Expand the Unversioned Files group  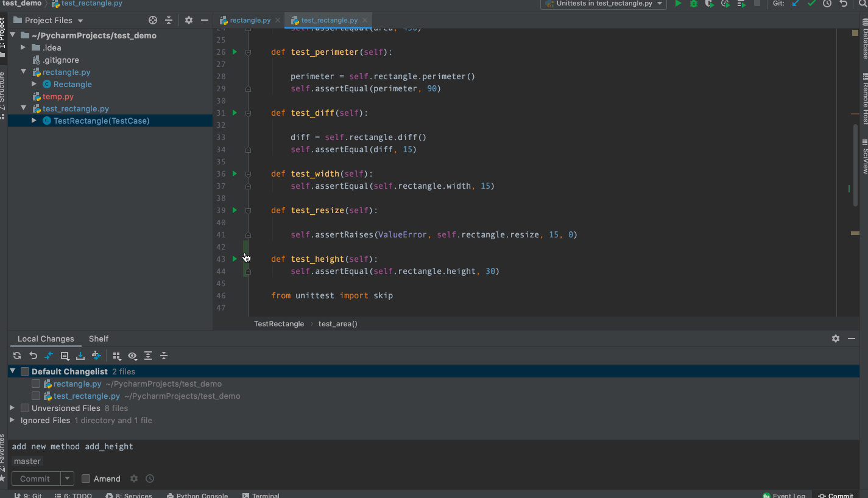(13, 408)
